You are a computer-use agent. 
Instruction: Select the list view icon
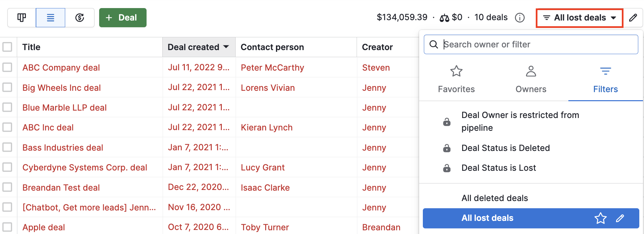[50, 17]
